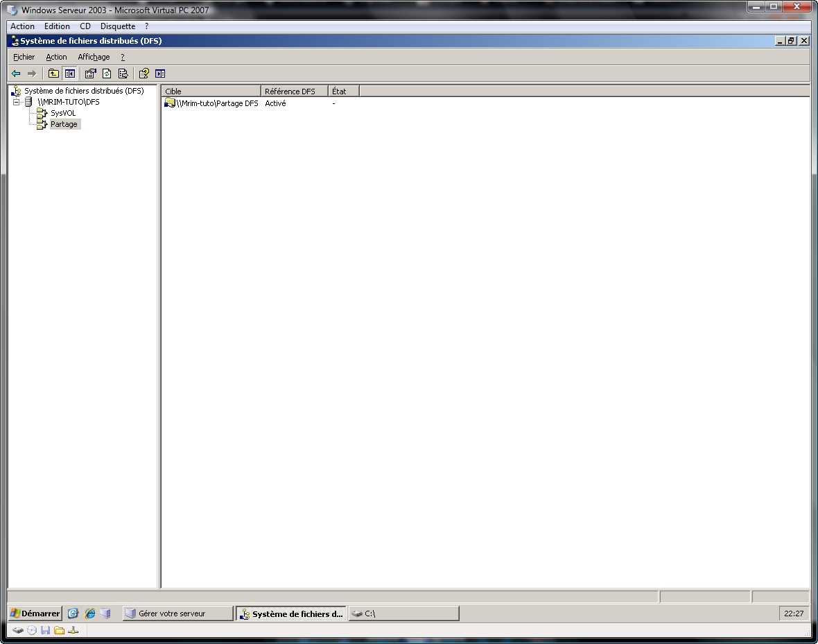This screenshot has width=818, height=644.
Task: Click the SysVOL link folder icon
Action: [42, 113]
